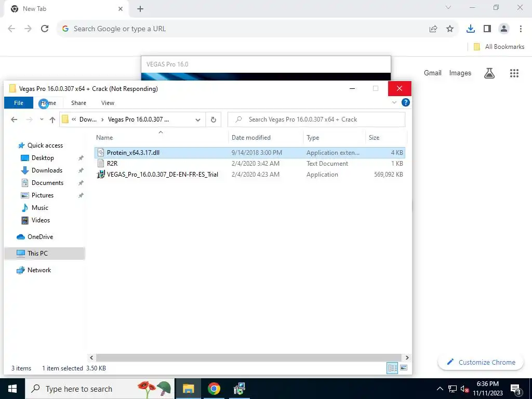Image resolution: width=532 pixels, height=399 pixels.
Task: Open the View ribbon tab
Action: click(108, 103)
